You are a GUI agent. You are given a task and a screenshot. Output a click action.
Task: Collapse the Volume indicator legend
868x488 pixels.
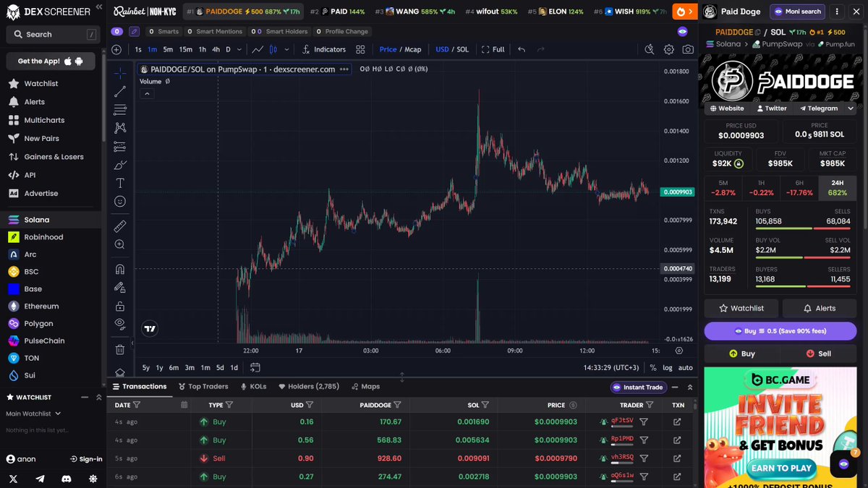click(x=147, y=93)
